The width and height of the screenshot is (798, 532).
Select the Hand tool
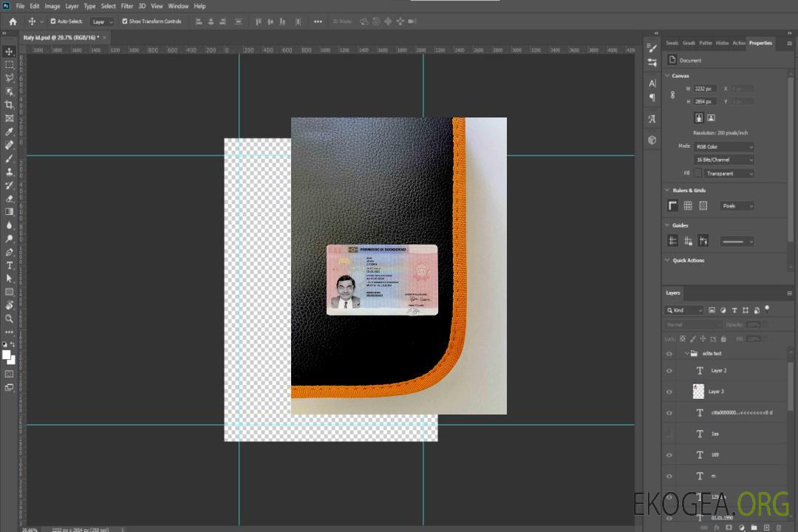coord(10,305)
